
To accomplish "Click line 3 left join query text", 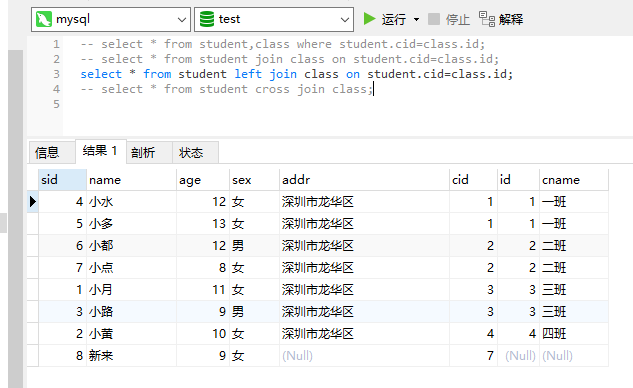I will (296, 74).
